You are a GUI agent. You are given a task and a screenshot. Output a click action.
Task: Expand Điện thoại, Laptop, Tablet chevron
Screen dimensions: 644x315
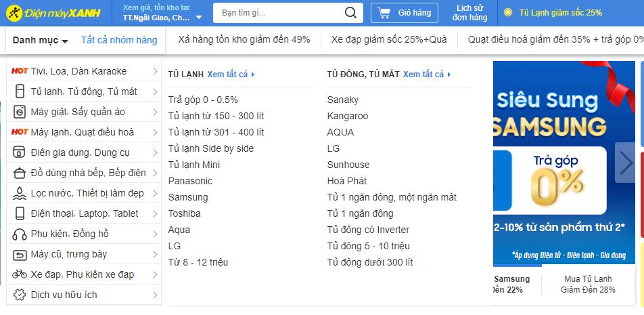[155, 213]
